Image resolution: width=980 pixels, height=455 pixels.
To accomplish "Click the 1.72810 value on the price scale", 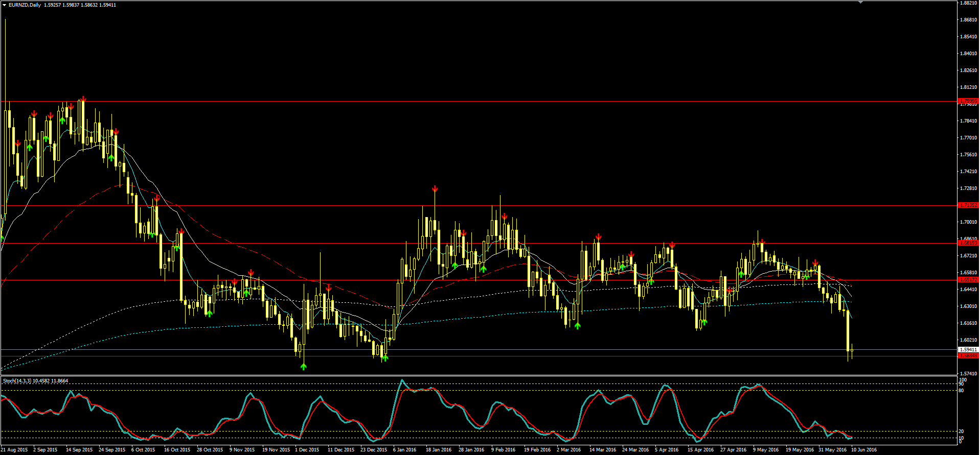I will click(969, 188).
